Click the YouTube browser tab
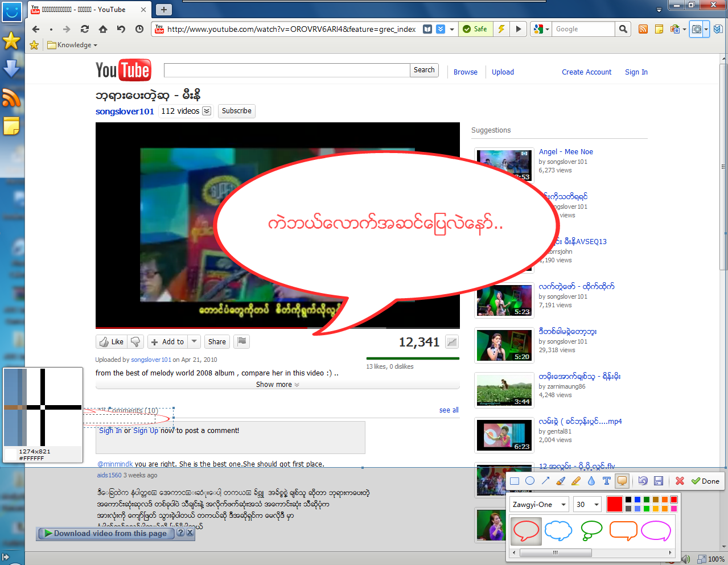This screenshot has height=565, width=728. [x=88, y=10]
